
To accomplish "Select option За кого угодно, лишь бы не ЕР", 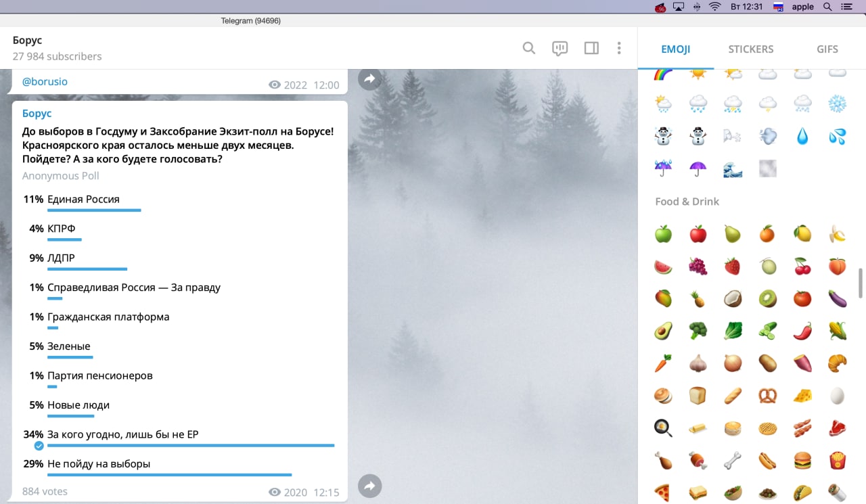I will point(179,438).
